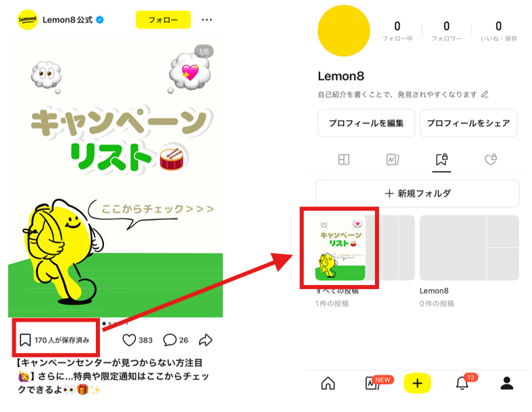Edit bio using the pencil icon
This screenshot has width=532, height=412.
pyautogui.click(x=485, y=94)
